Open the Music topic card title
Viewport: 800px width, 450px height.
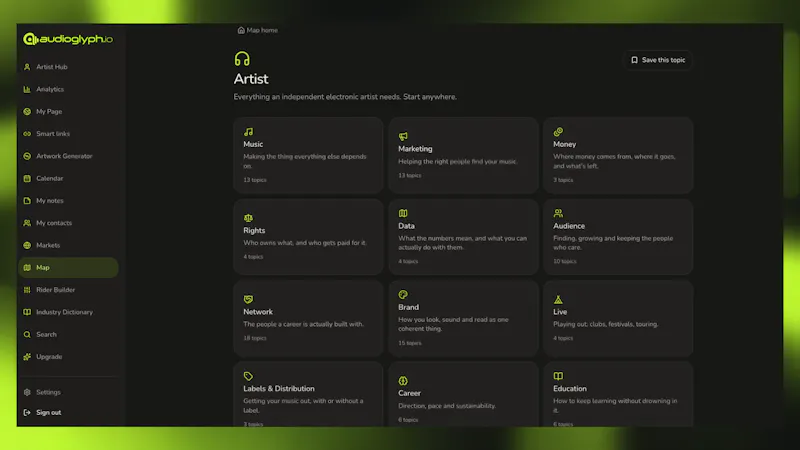click(x=253, y=144)
